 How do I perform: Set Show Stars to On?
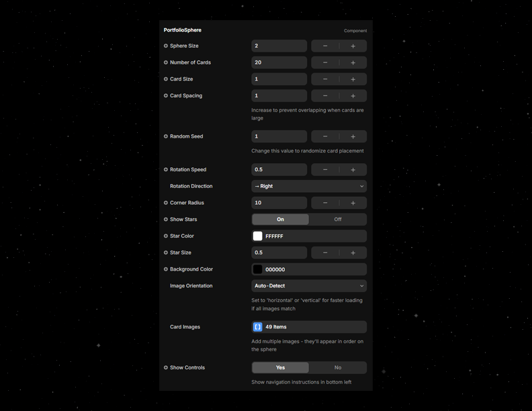(280, 220)
